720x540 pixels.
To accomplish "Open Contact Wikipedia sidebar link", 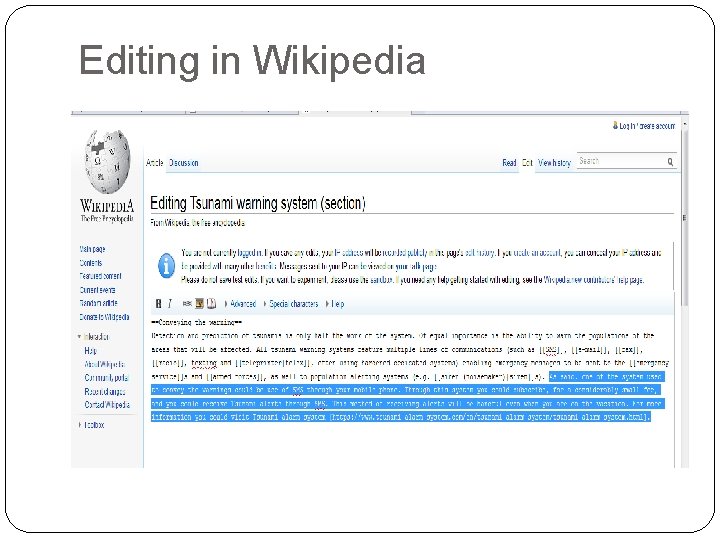I will 107,405.
